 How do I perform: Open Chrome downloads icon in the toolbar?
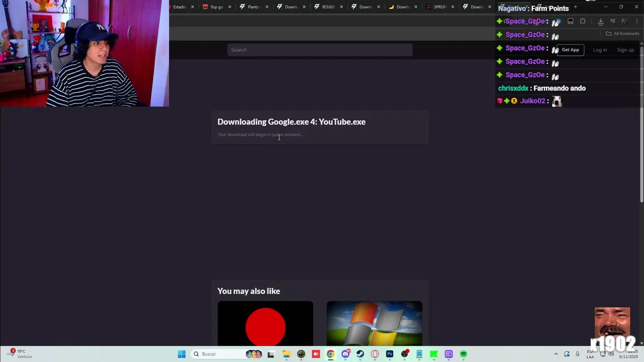pyautogui.click(x=600, y=21)
